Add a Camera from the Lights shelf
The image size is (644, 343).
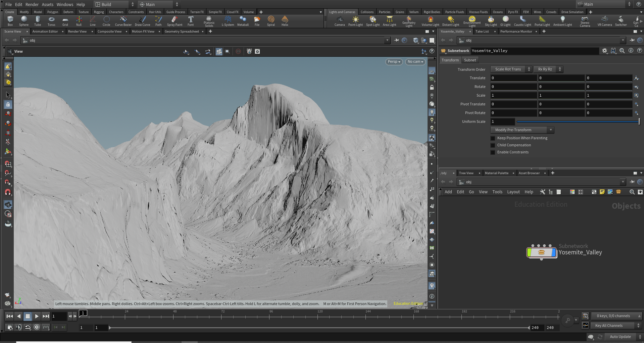pos(340,21)
